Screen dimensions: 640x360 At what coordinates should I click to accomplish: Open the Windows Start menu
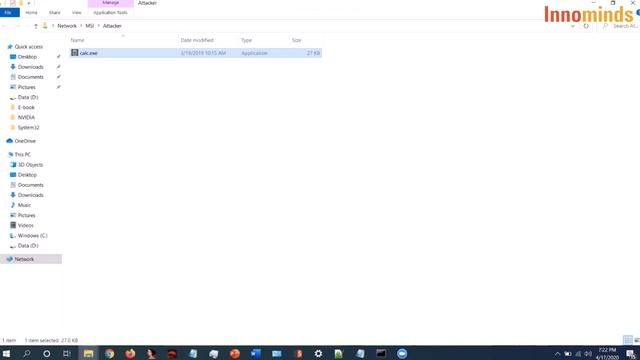click(x=6, y=353)
